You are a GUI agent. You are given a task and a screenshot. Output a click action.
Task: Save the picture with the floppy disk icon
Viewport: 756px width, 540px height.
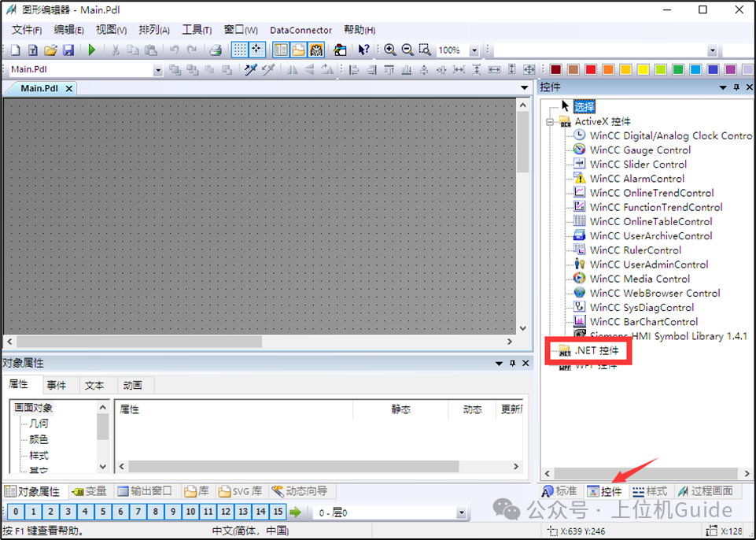tap(68, 50)
